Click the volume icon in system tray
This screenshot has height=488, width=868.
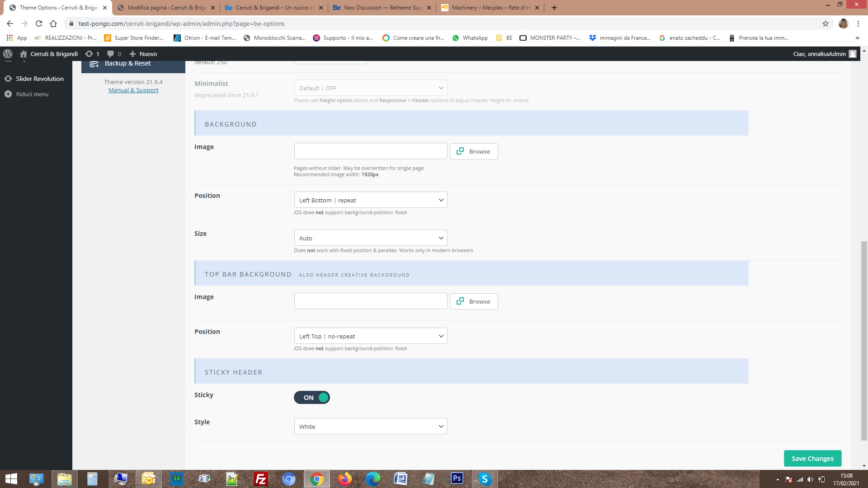click(810, 479)
